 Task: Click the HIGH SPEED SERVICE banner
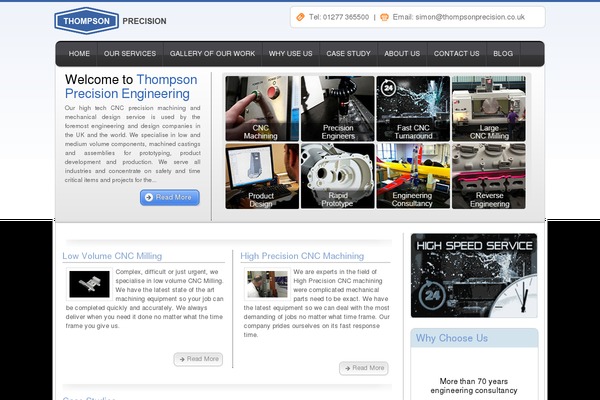pyautogui.click(x=474, y=276)
